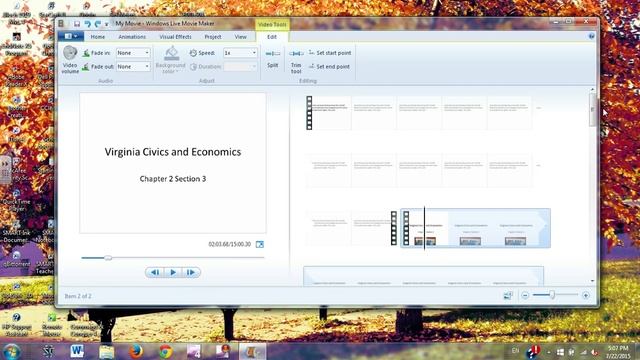Click the thumbnail size icon in status bar
Screen dimensions: 640x360
pos(508,295)
